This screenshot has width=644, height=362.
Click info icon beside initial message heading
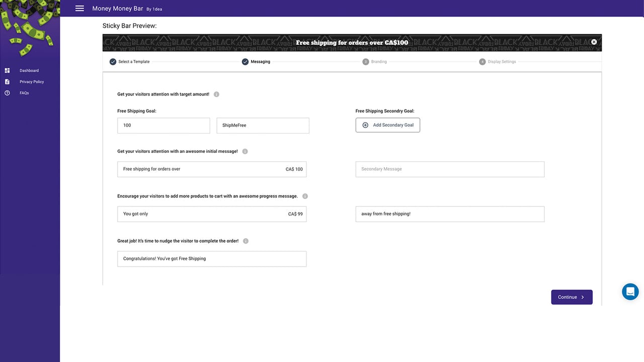click(x=245, y=151)
